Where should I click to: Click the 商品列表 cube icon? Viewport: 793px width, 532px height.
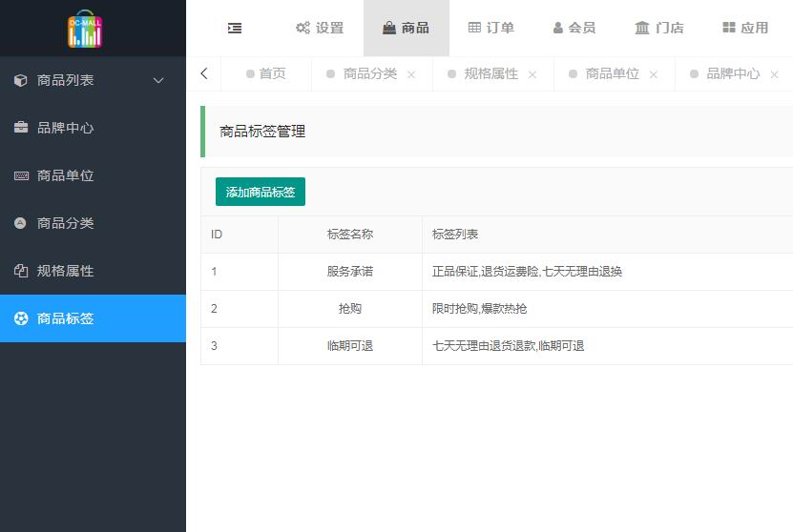coord(21,80)
